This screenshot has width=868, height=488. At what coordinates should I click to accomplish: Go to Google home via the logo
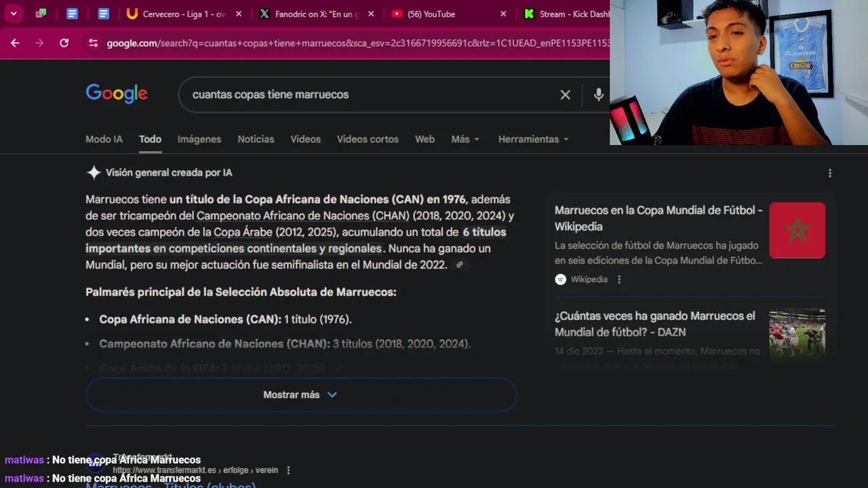pyautogui.click(x=117, y=94)
